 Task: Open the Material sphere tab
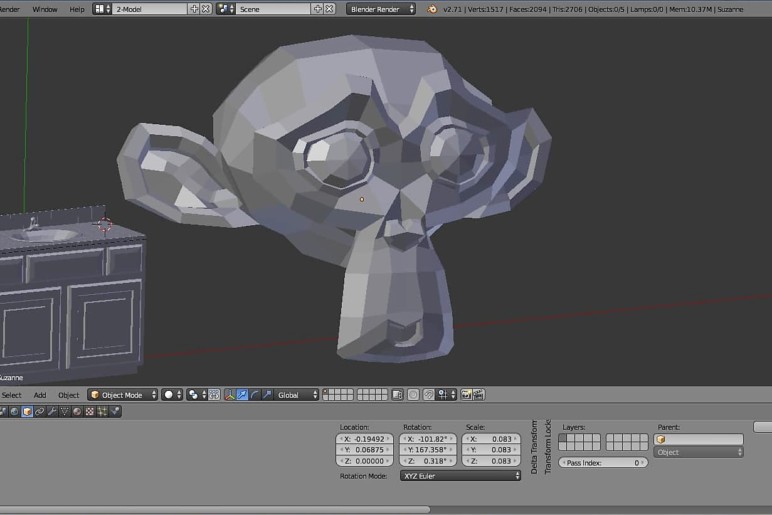click(77, 411)
